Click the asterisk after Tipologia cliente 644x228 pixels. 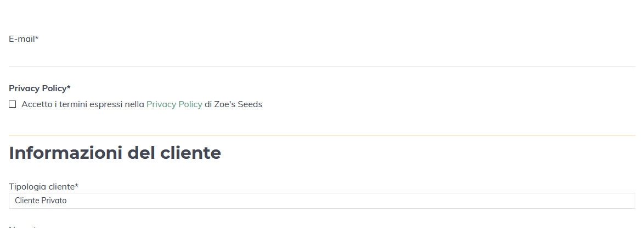[x=77, y=186]
